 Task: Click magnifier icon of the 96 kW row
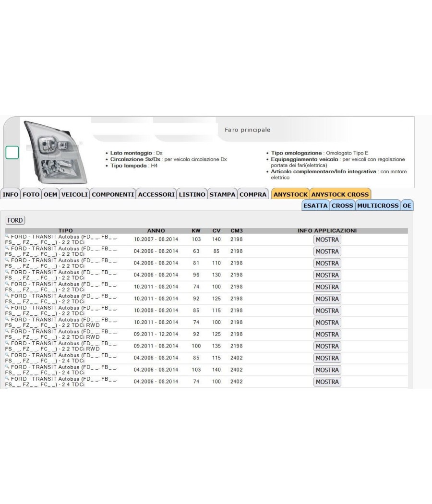pyautogui.click(x=7, y=272)
